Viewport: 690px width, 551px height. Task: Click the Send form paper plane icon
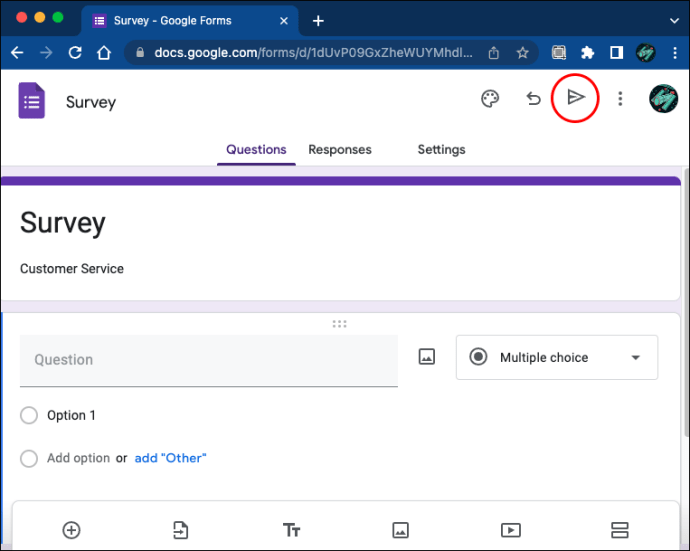pyautogui.click(x=575, y=98)
